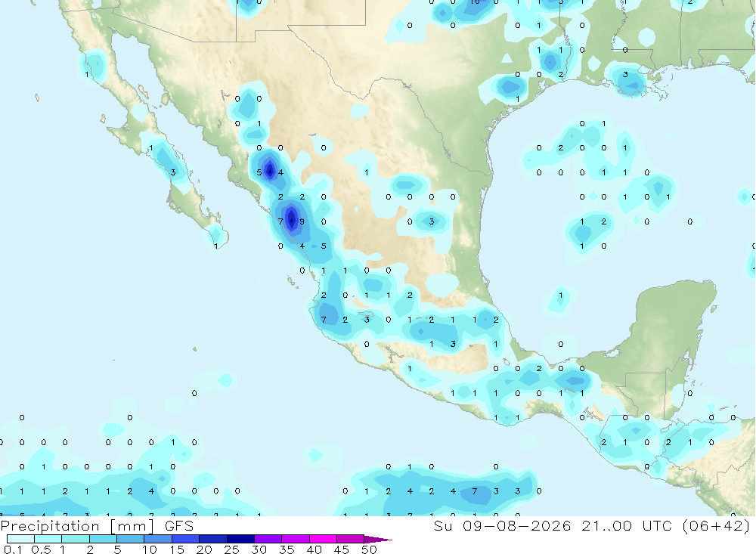
Task: Click the over-50 arrow tip of the legend
Action: point(377,539)
